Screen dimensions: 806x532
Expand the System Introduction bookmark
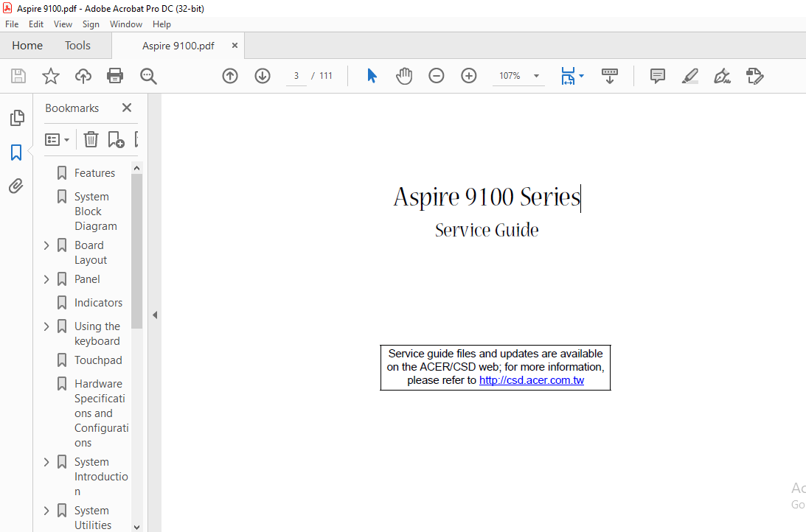pos(46,462)
